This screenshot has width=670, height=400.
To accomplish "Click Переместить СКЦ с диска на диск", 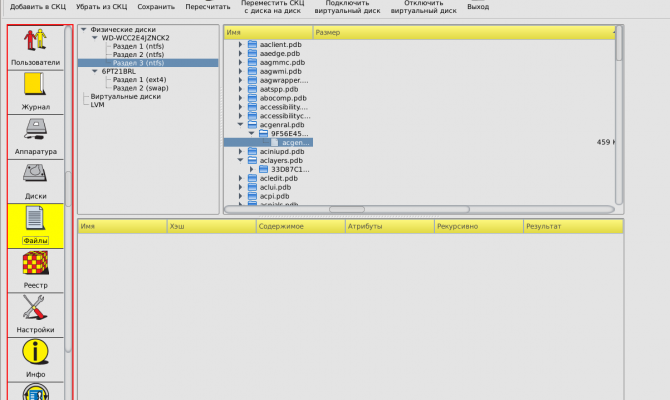I will tap(273, 7).
